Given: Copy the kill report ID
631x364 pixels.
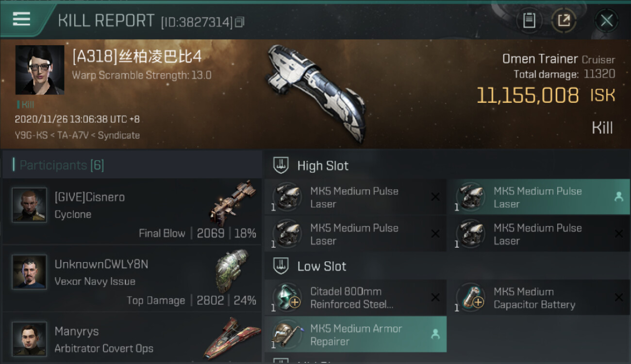Looking at the screenshot, I should pyautogui.click(x=240, y=22).
